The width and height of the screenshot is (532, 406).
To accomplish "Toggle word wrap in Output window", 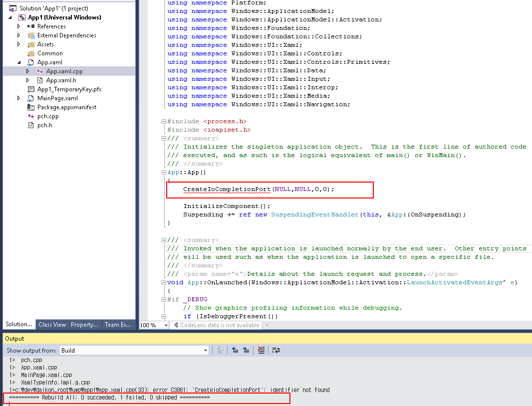I will [x=276, y=351].
